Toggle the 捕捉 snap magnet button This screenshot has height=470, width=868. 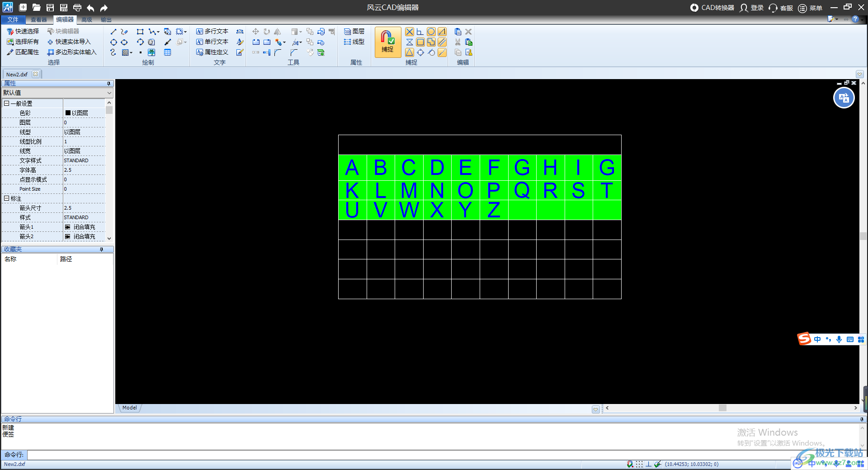[387, 42]
